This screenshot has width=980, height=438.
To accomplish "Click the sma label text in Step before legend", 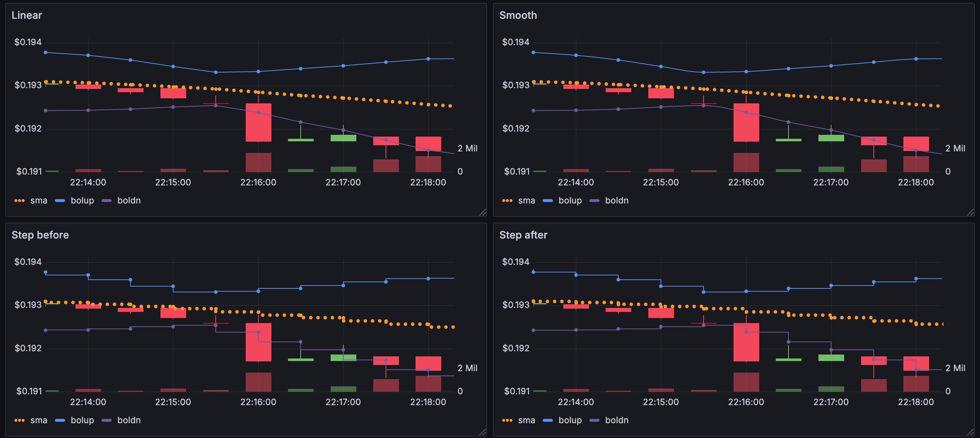I will (x=39, y=420).
